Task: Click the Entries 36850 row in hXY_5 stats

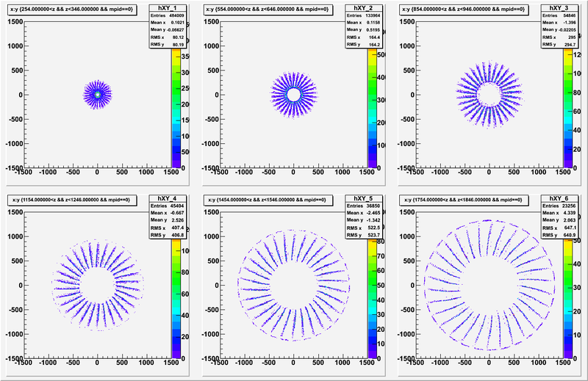Action: 363,206
